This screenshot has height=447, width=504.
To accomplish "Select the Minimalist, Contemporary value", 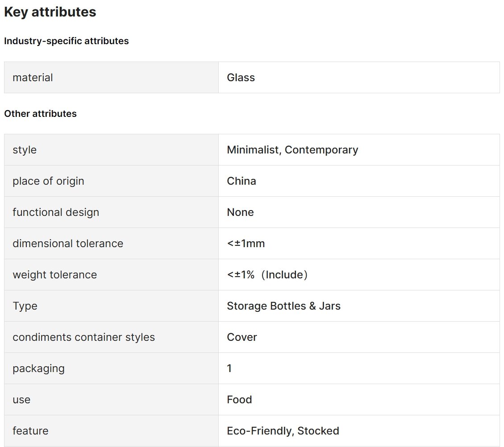I will (x=292, y=150).
